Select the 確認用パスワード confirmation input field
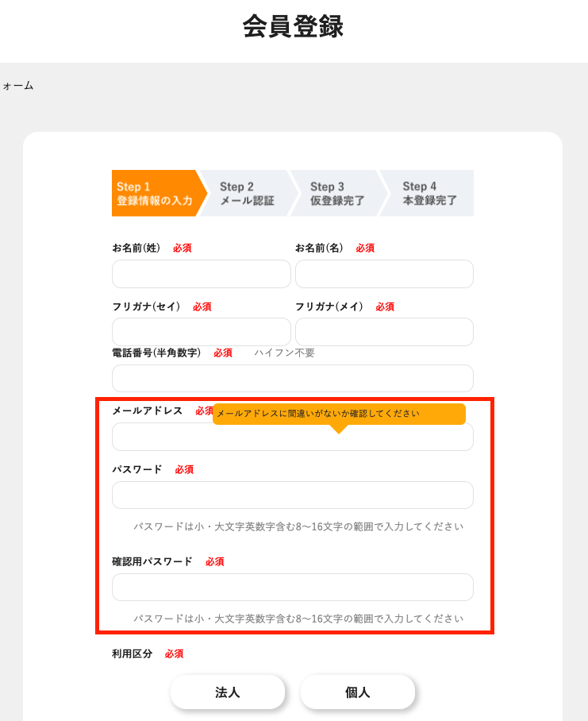The width and height of the screenshot is (588, 721). coord(293,587)
